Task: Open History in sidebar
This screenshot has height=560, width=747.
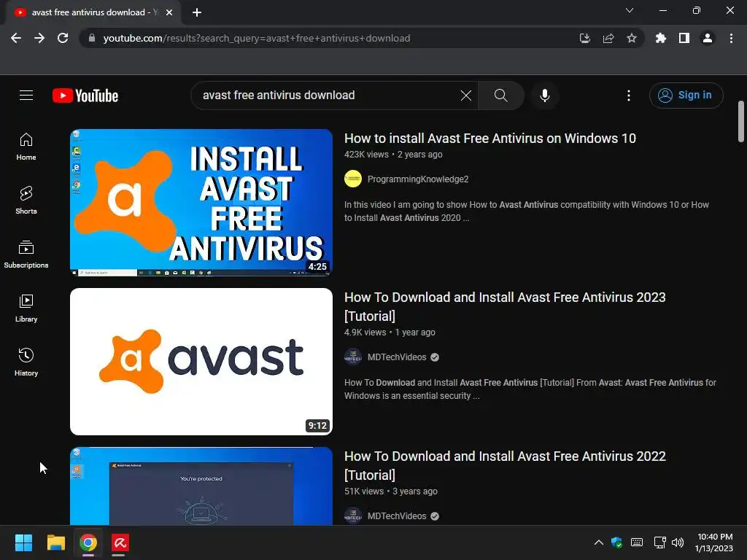Action: pyautogui.click(x=26, y=362)
